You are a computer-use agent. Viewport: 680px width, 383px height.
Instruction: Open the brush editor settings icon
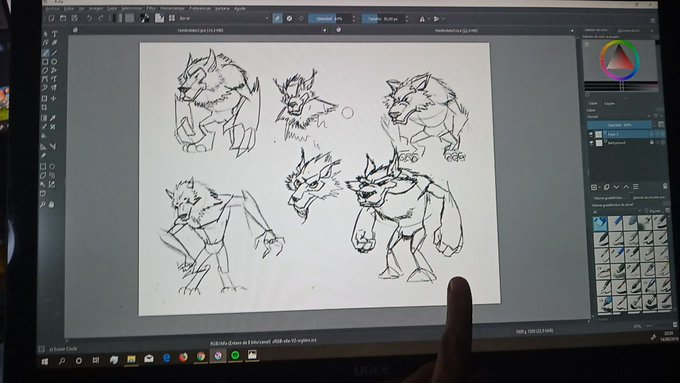(x=159, y=18)
